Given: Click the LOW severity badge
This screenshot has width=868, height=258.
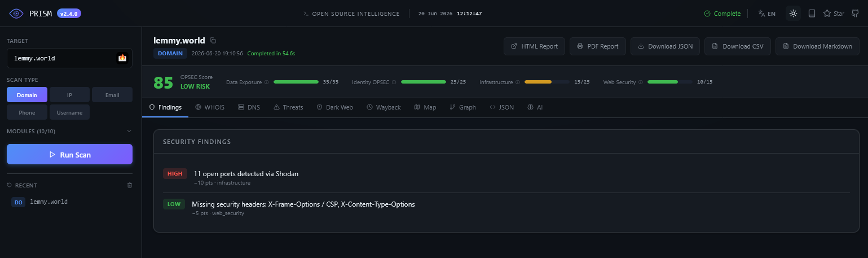Looking at the screenshot, I should click(x=174, y=204).
